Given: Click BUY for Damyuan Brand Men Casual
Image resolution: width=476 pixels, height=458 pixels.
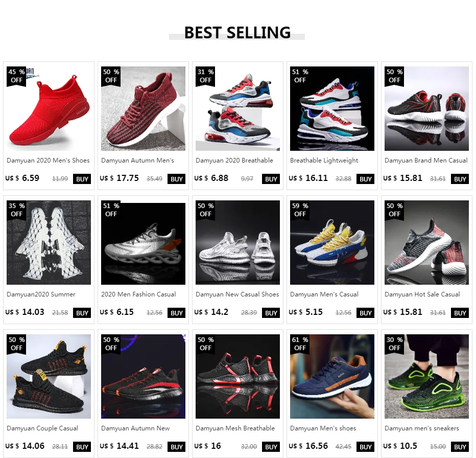Looking at the screenshot, I should click(x=460, y=179).
